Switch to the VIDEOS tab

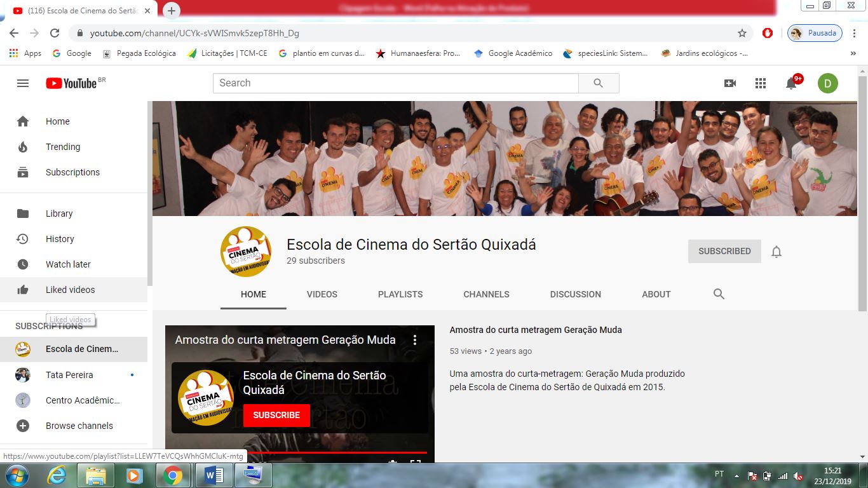click(x=322, y=294)
